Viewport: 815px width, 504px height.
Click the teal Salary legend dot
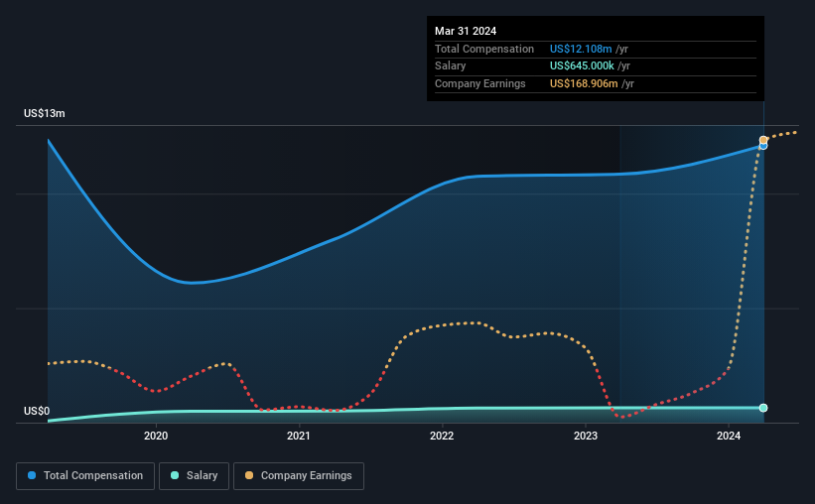[175, 475]
